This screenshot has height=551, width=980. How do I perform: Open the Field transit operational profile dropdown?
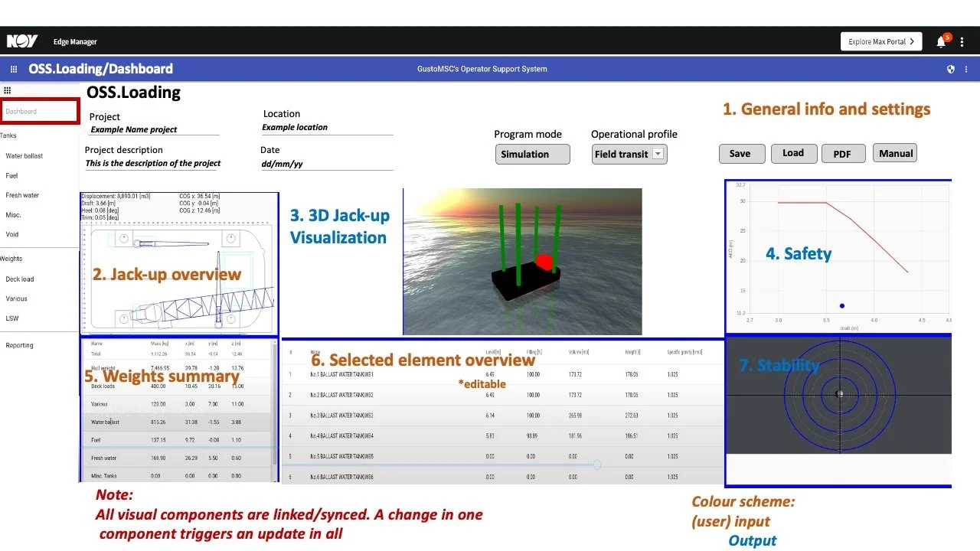coord(629,154)
